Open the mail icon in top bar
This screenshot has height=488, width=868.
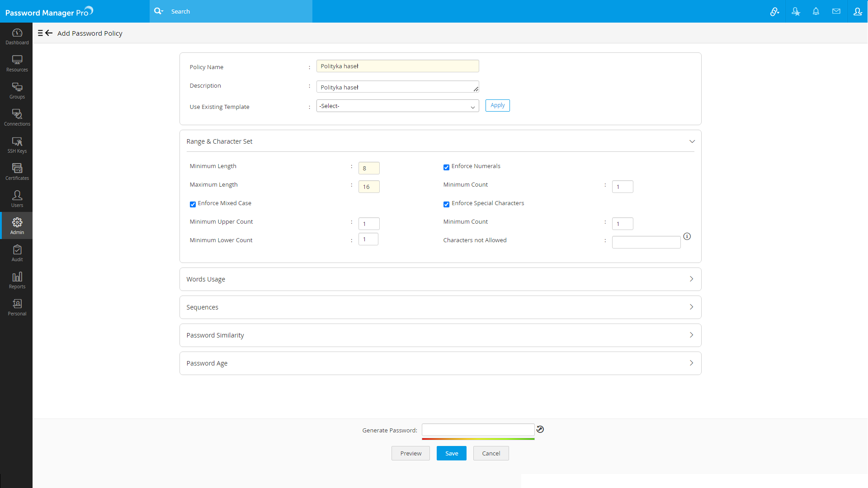[x=836, y=11]
